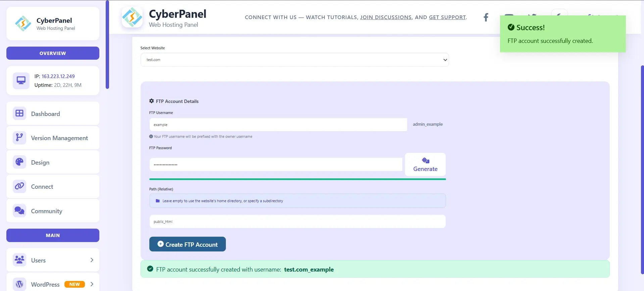Screen dimensions: 644x291
Task: Click the test.com_example username text
Action: tap(309, 270)
